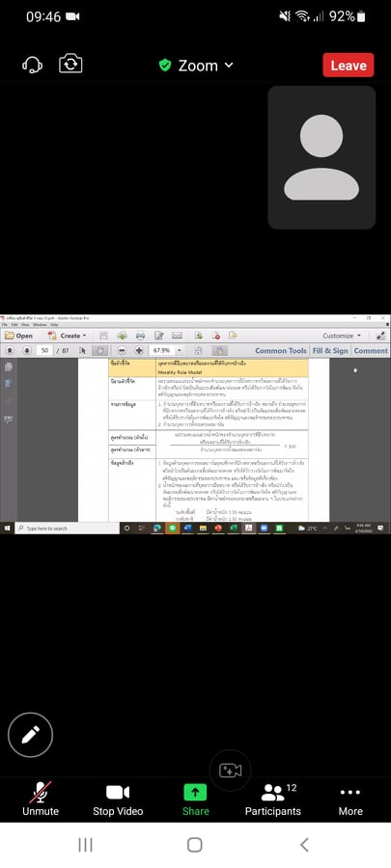Screen dimensions: 391x868
Task: Expand the Zoom meeting info dropdown
Action: click(x=195, y=66)
